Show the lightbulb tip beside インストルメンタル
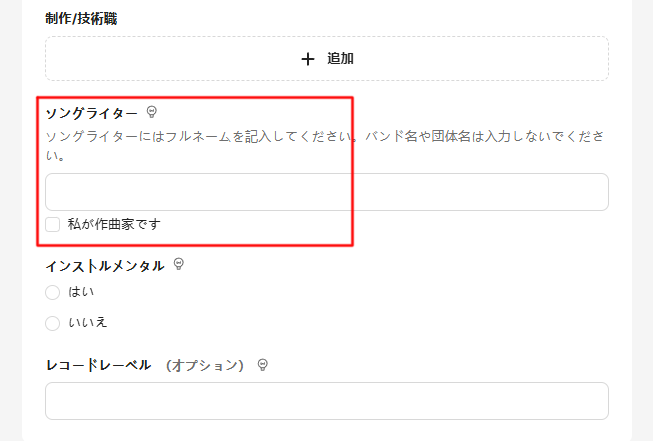 (x=179, y=264)
